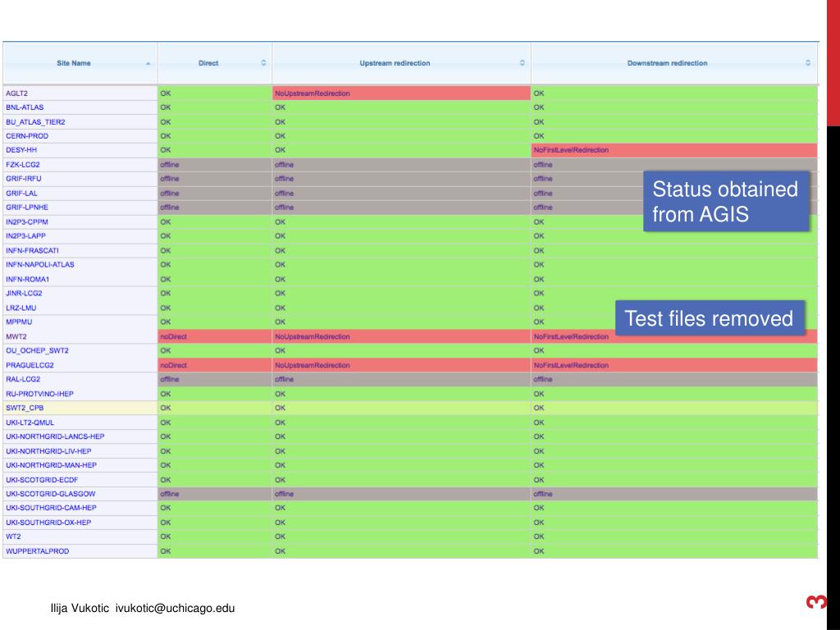The height and width of the screenshot is (630, 840).
Task: Click the WT2 site name
Action: tap(13, 536)
